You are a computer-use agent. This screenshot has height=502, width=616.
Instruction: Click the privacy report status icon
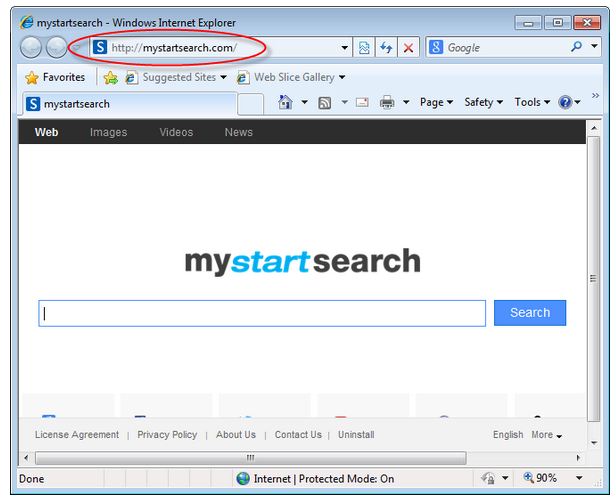(x=488, y=478)
